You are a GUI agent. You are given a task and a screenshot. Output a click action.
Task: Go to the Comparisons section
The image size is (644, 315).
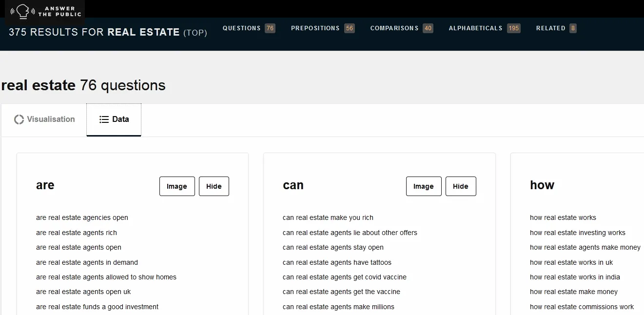click(x=401, y=28)
